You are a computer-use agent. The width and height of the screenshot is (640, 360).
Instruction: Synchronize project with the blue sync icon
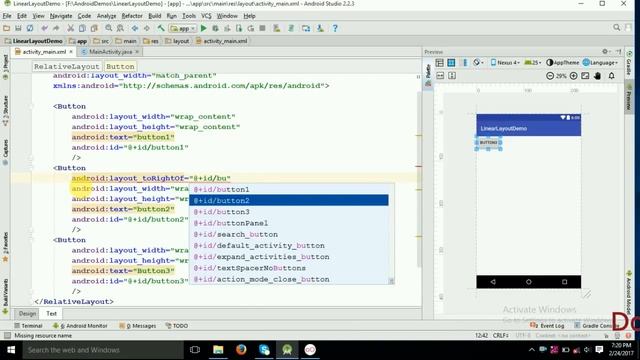[30, 28]
